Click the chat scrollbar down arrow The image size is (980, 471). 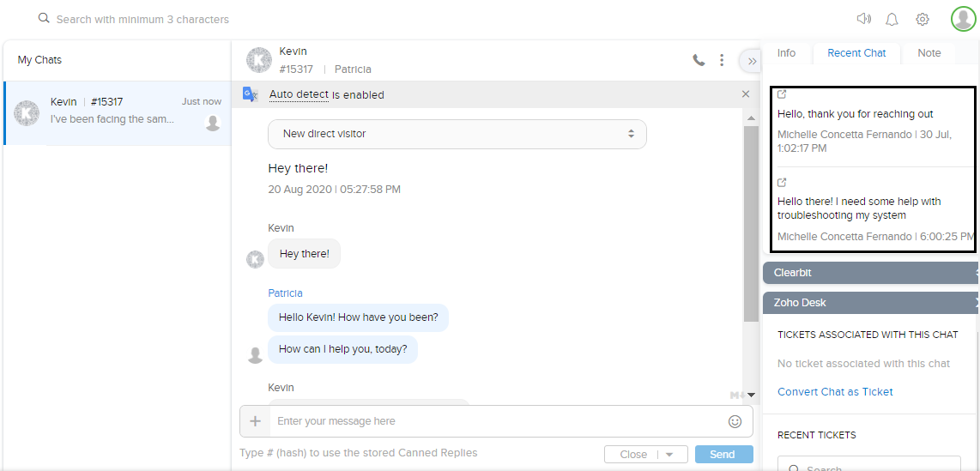pos(752,396)
